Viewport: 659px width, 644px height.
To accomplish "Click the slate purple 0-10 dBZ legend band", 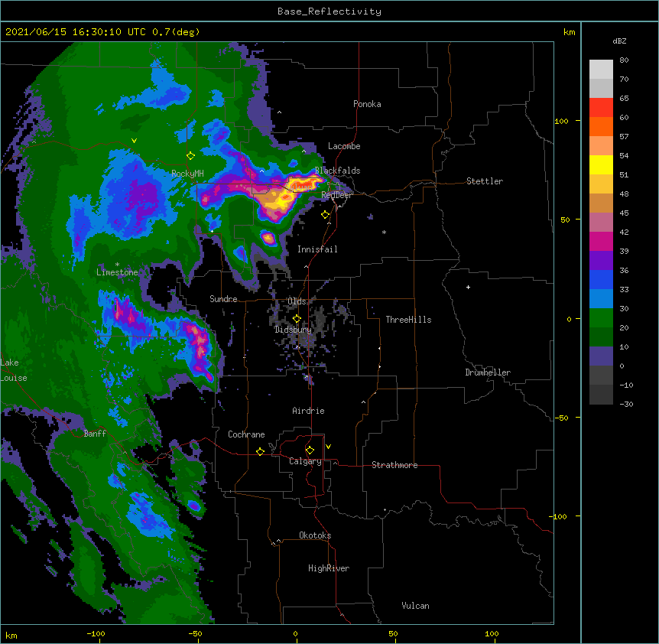I will (601, 356).
